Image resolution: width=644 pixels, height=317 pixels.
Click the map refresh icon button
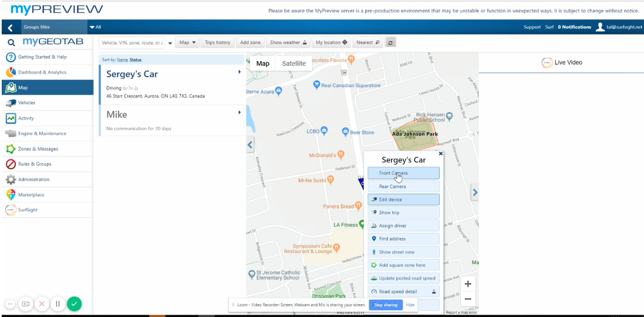(x=391, y=42)
